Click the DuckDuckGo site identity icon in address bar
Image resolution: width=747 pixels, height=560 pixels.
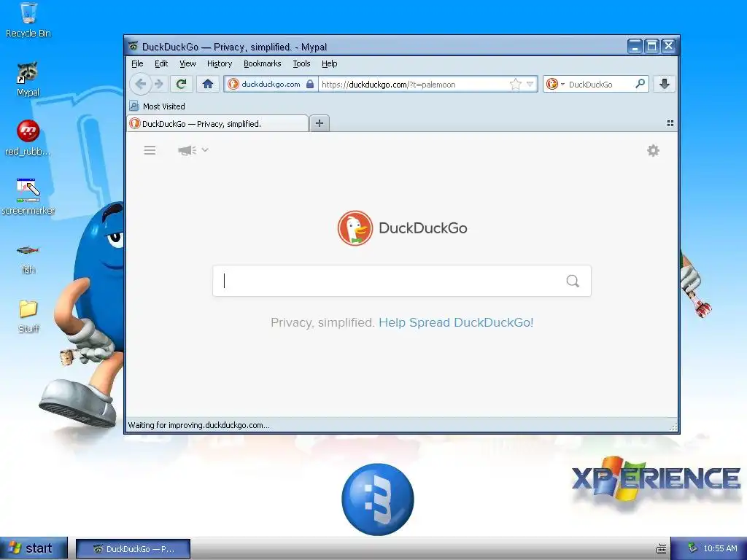click(x=233, y=85)
